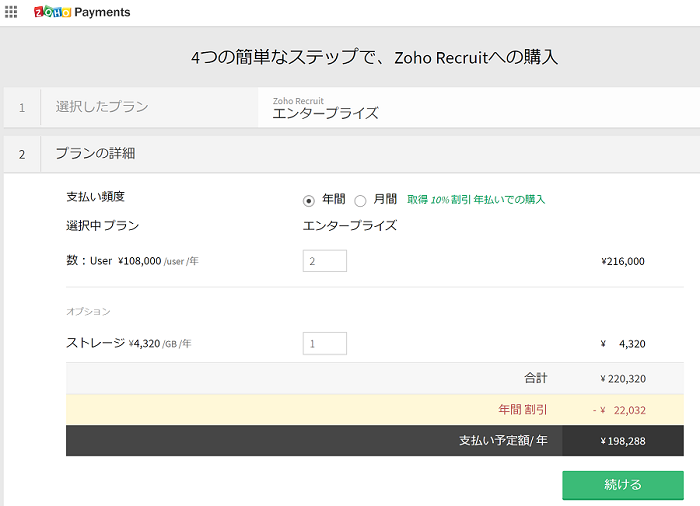Open step 2 プランの詳細 header

[x=352, y=154]
